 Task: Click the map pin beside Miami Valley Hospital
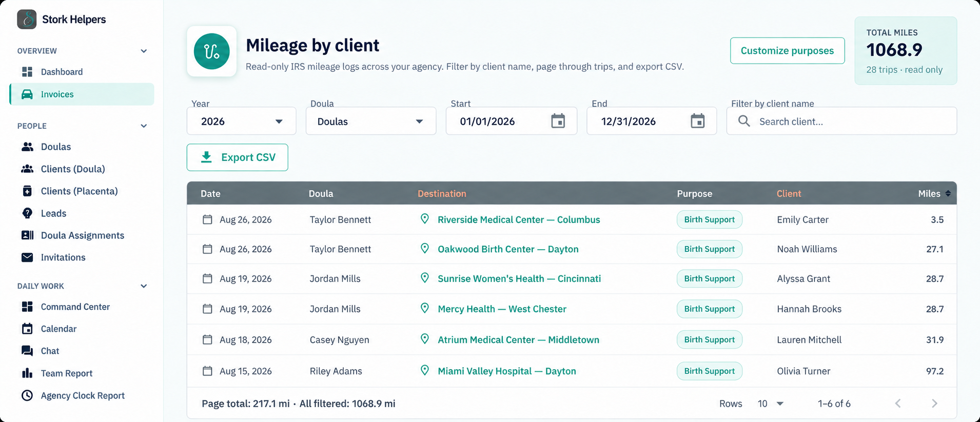[425, 370]
